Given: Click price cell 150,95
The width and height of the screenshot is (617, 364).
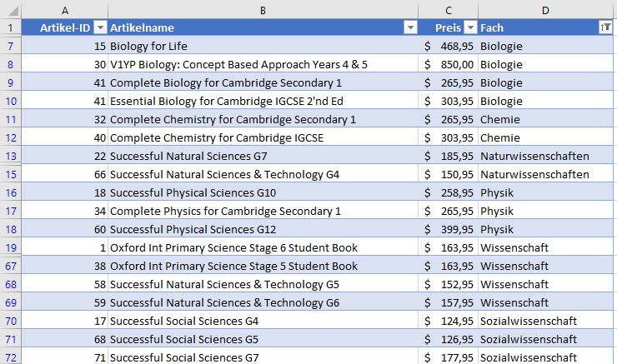Looking at the screenshot, I should point(449,174).
